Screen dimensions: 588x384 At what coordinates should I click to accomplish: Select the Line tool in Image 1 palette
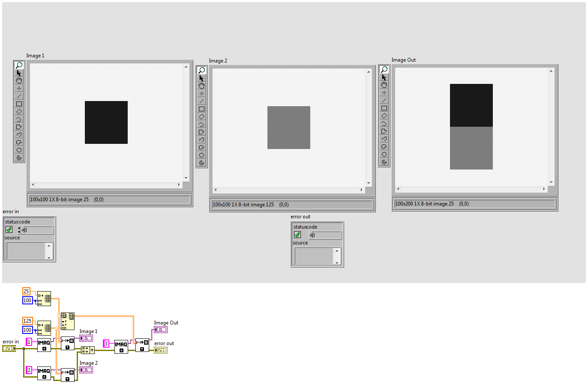(x=19, y=96)
